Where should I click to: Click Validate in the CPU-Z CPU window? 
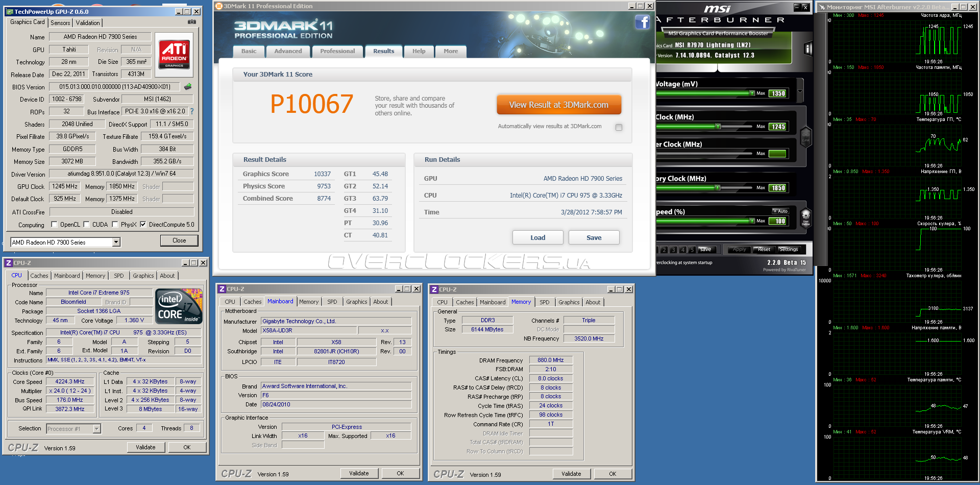pyautogui.click(x=145, y=447)
